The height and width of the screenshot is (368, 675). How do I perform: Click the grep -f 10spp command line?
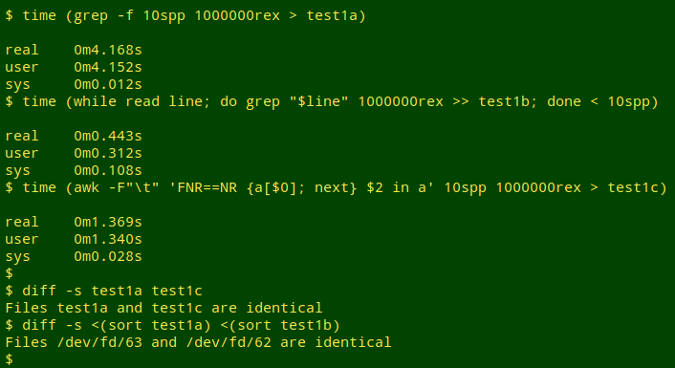pyautogui.click(x=185, y=16)
